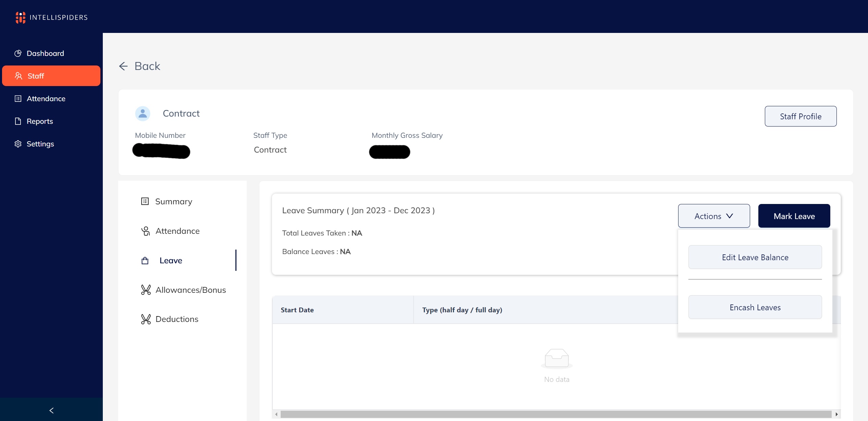
Task: Click the Allowances/Bonus scissors icon
Action: [x=146, y=290]
